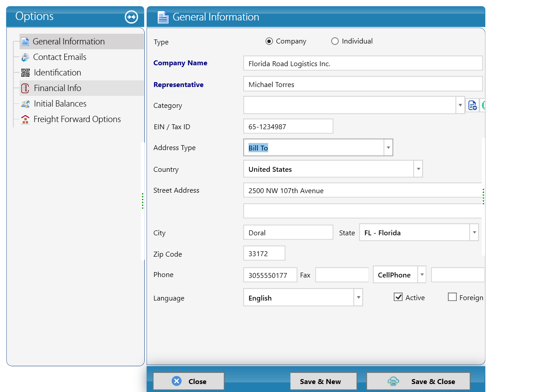Click into the Company Name field
The height and width of the screenshot is (392, 550).
pos(363,63)
